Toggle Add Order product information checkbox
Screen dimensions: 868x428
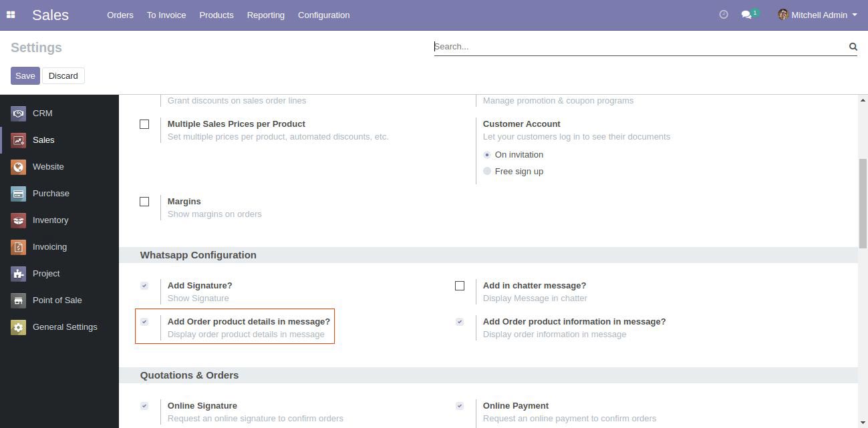460,322
